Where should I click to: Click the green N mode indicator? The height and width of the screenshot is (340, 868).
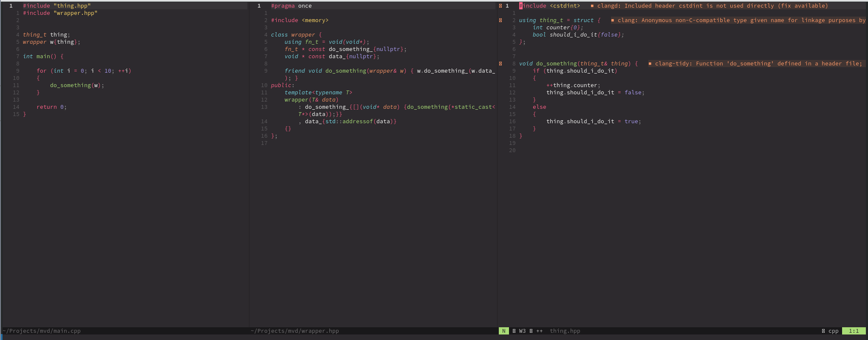pos(504,331)
